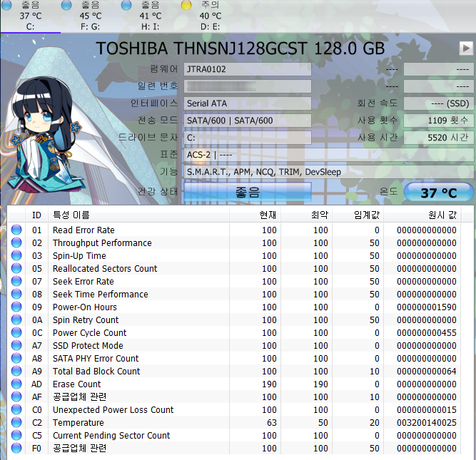Click the ID column header
This screenshot has height=460, width=476.
click(36, 215)
